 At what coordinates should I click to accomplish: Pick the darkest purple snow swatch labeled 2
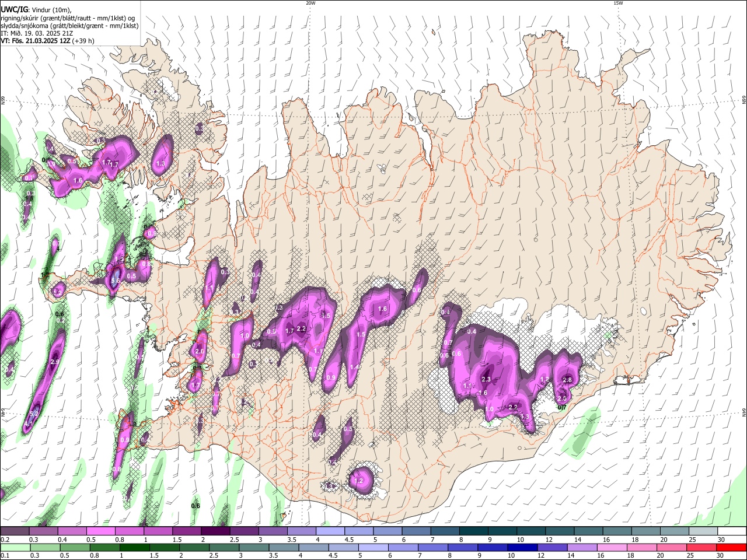pyautogui.click(x=215, y=531)
